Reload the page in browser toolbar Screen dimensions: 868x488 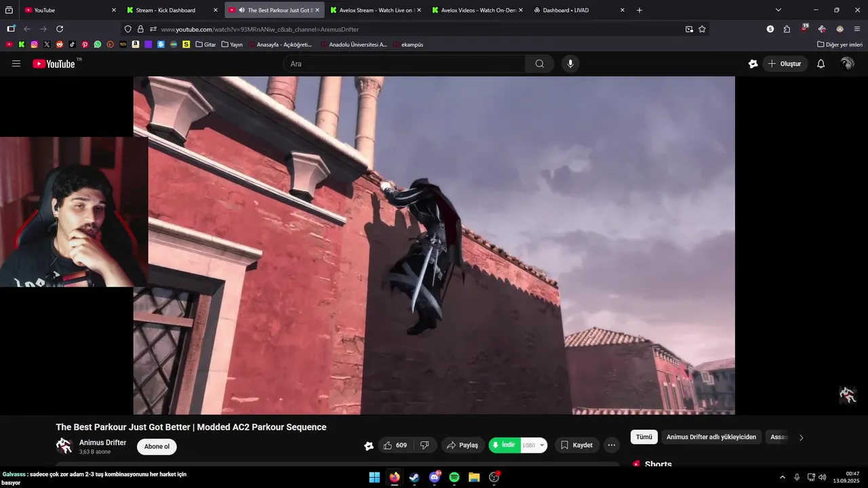tap(60, 29)
